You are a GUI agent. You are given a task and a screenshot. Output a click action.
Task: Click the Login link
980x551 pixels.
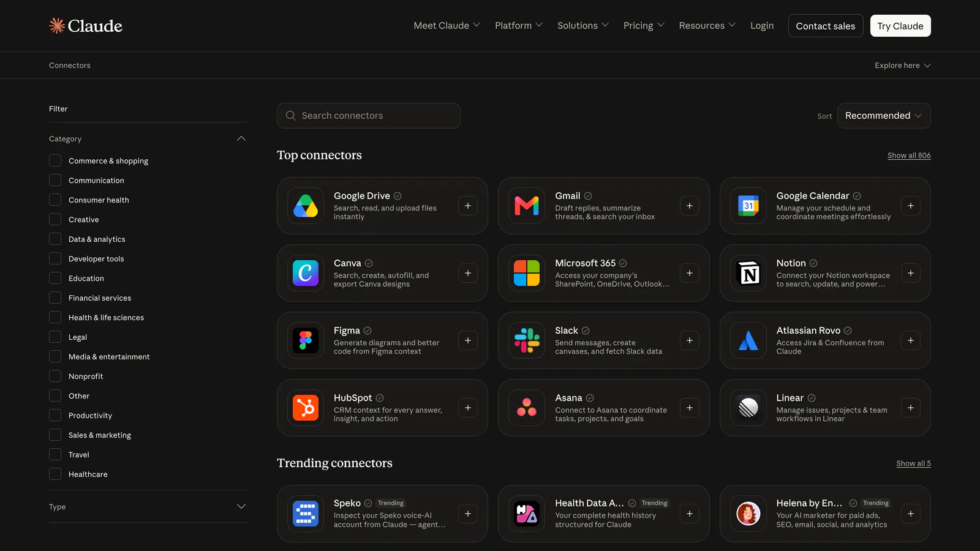(762, 26)
